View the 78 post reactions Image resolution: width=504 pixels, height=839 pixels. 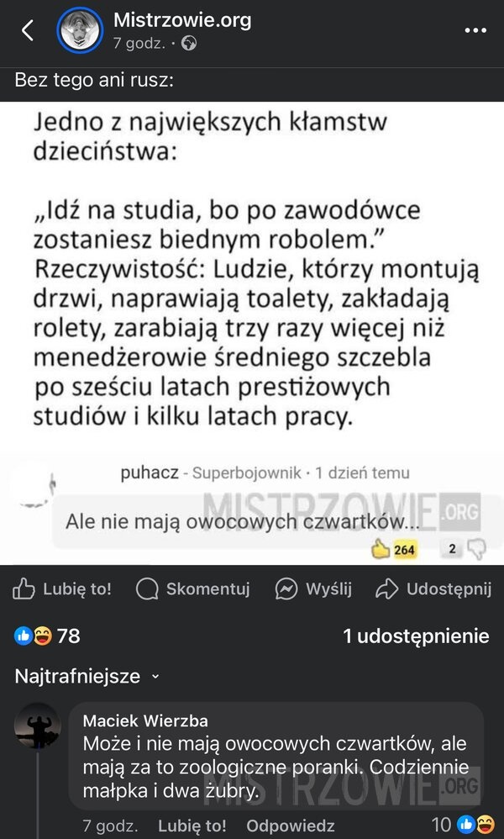coord(47,636)
